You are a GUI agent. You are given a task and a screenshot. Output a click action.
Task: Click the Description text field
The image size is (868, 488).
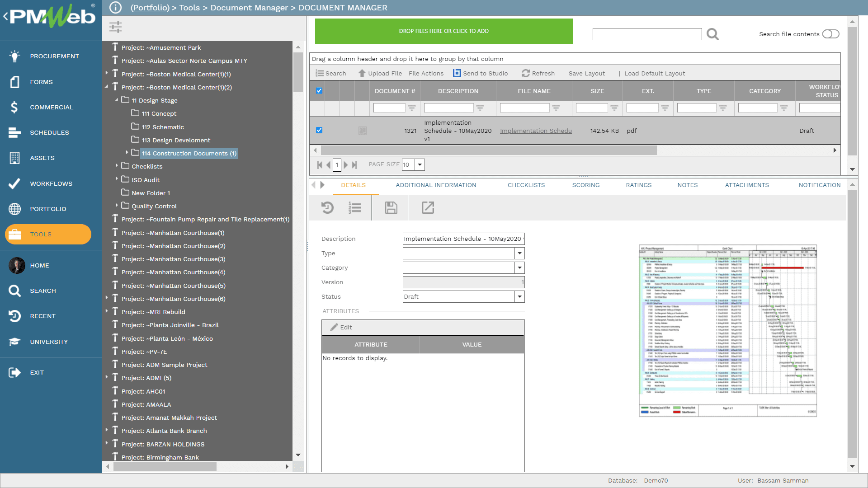(463, 239)
